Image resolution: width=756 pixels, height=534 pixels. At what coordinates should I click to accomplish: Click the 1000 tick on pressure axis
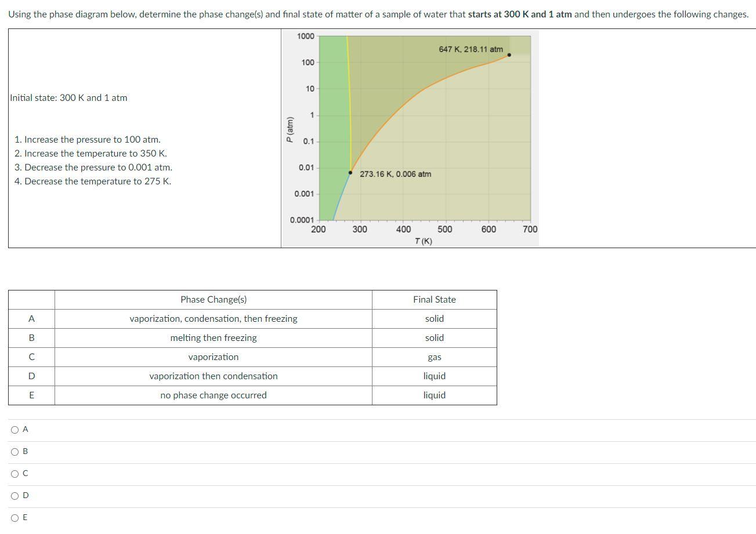305,37
